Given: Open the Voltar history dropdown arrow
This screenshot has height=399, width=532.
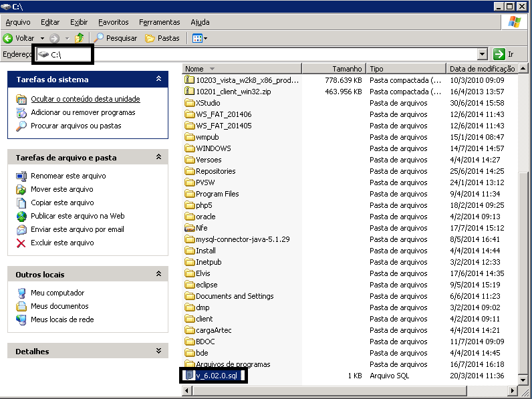Looking at the screenshot, I should [x=42, y=38].
